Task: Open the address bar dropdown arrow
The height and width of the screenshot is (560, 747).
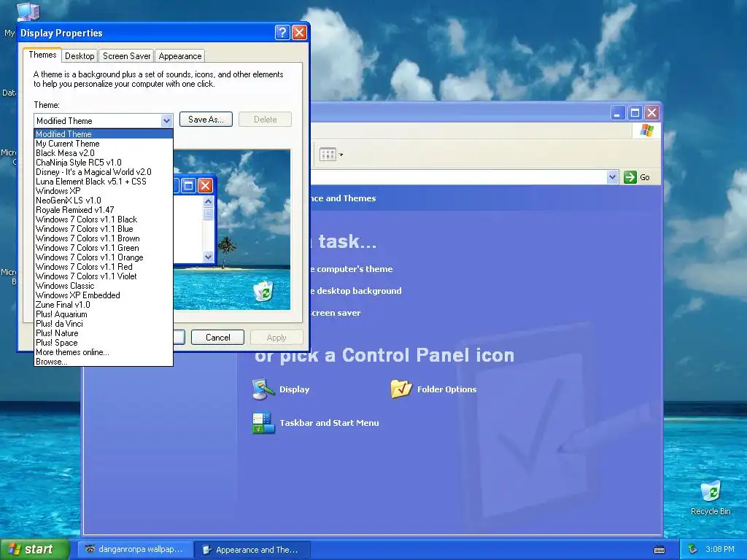Action: pyautogui.click(x=612, y=177)
